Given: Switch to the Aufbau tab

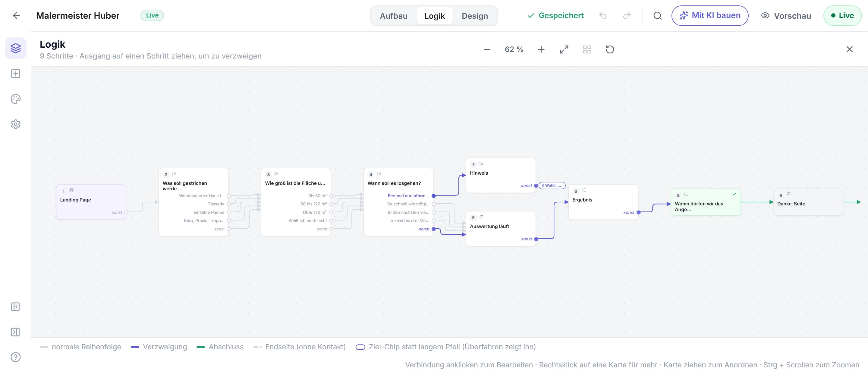Looking at the screenshot, I should point(394,16).
